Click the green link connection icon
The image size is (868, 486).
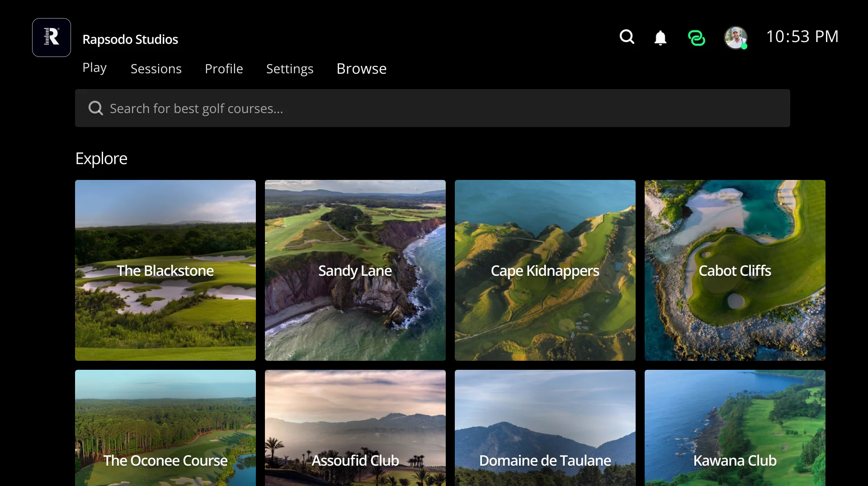696,38
